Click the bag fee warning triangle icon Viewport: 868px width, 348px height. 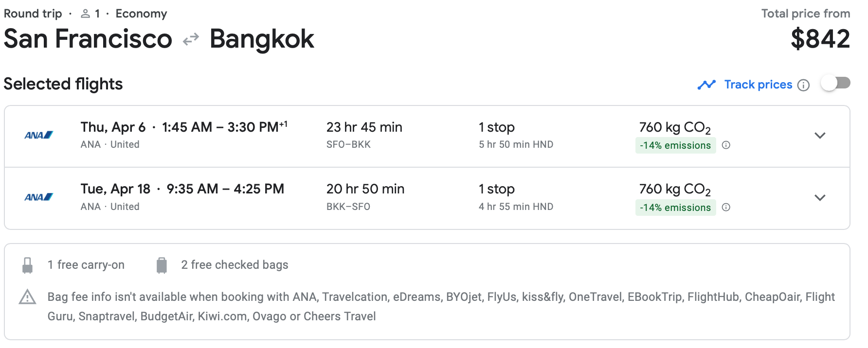[x=27, y=297]
